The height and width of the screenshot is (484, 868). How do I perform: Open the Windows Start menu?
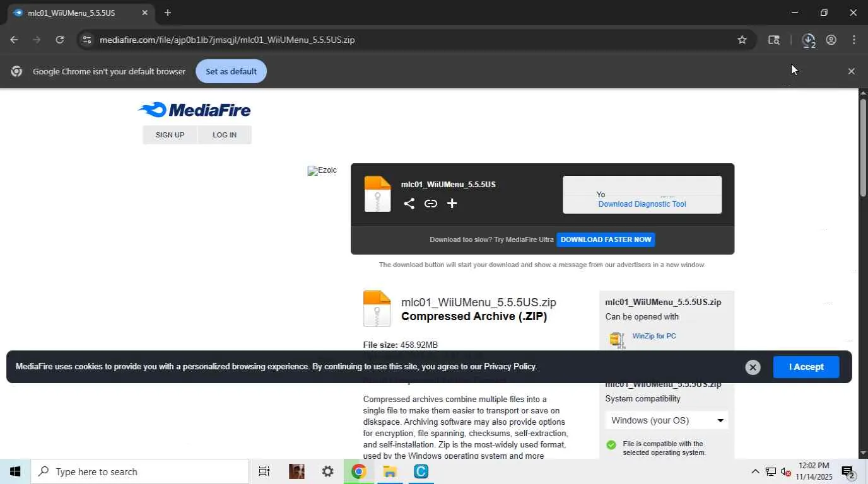15,471
